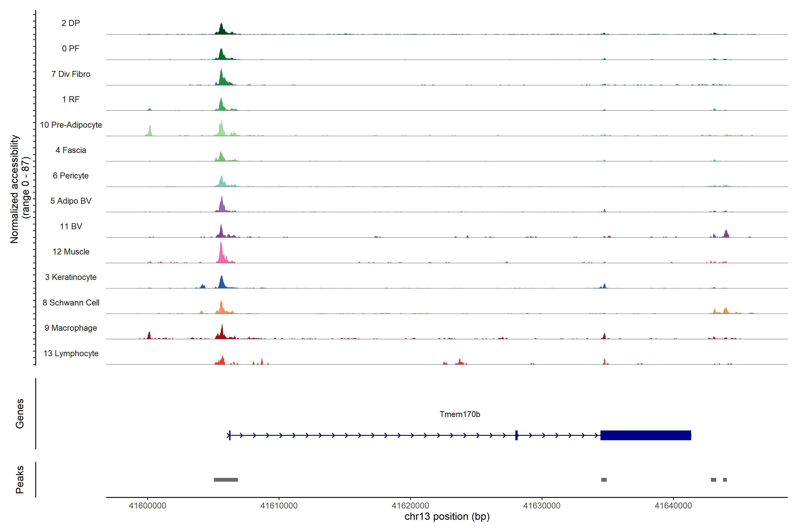Click the 8 Schwann Cell track label

click(x=71, y=303)
